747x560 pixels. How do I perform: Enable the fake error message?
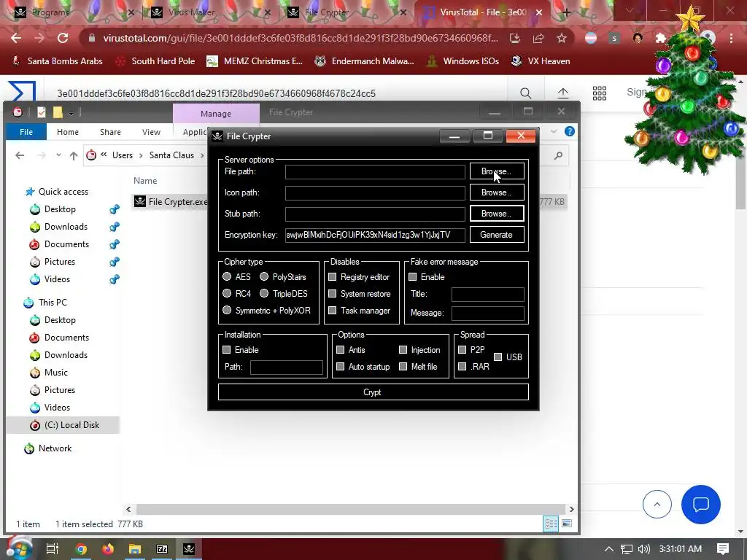pyautogui.click(x=413, y=276)
